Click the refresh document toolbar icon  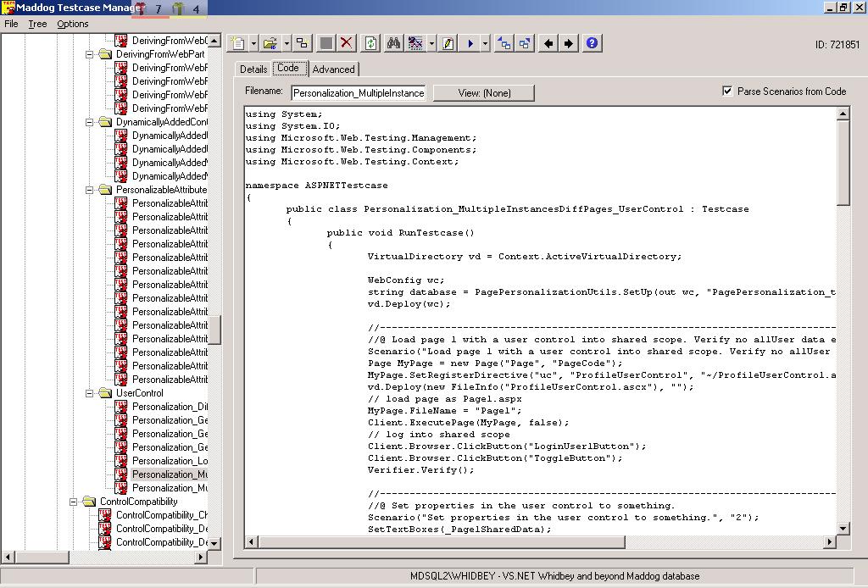coord(370,43)
